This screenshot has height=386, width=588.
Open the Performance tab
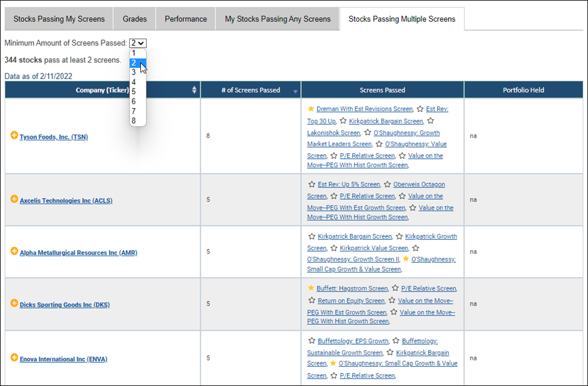pyautogui.click(x=186, y=19)
